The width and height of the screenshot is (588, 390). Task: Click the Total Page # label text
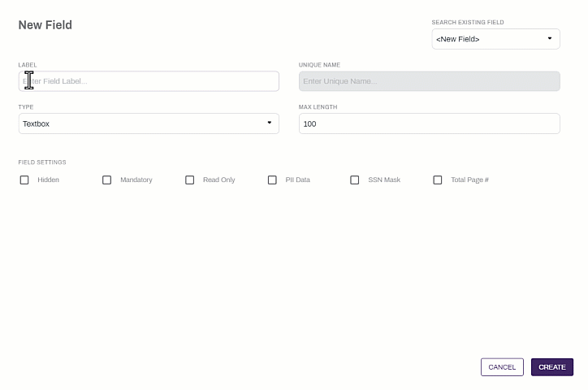click(x=470, y=180)
